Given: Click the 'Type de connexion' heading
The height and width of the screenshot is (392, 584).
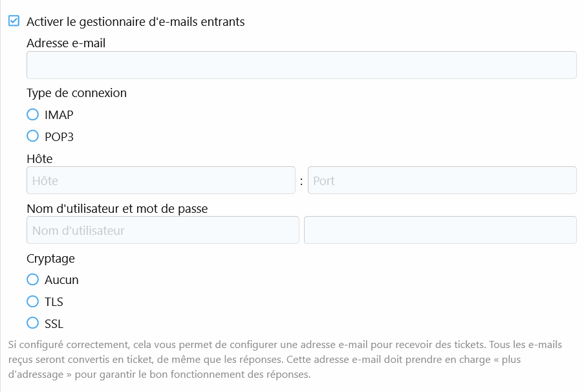Looking at the screenshot, I should (76, 93).
